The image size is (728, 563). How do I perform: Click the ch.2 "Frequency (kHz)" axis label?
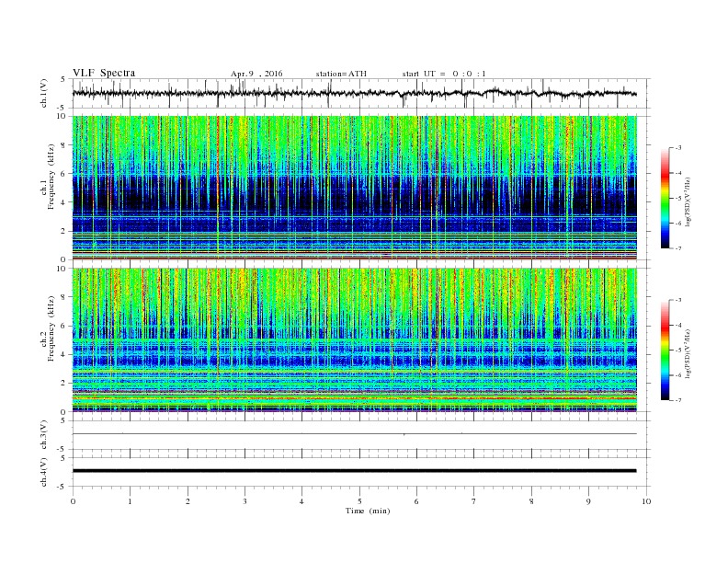point(51,327)
